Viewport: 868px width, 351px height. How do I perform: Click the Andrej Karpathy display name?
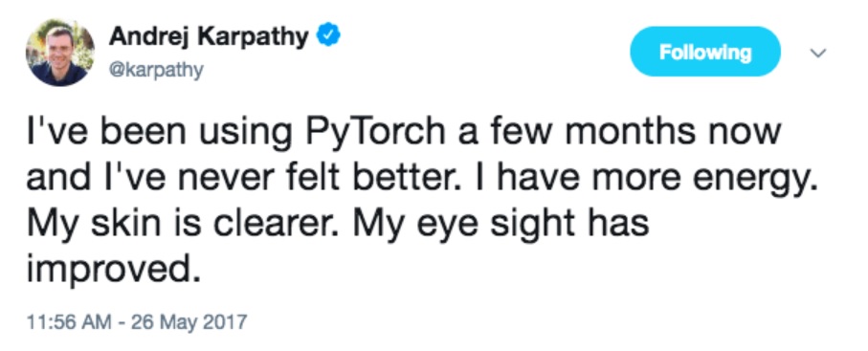coord(209,37)
